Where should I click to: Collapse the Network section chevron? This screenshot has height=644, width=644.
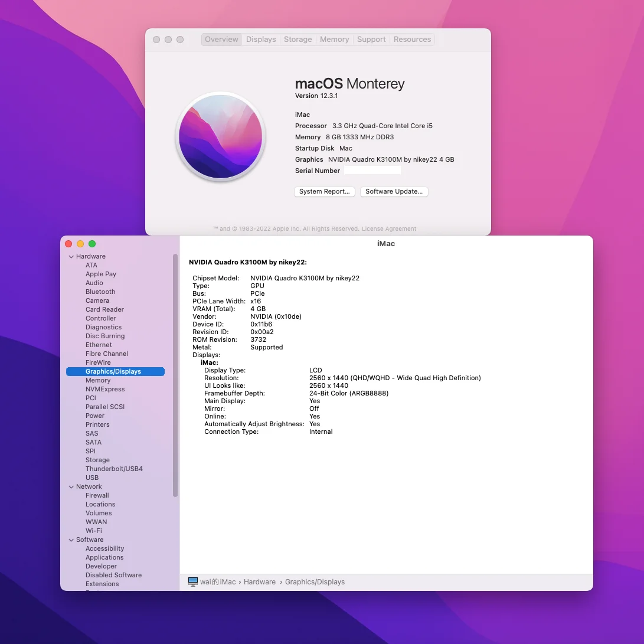point(71,487)
